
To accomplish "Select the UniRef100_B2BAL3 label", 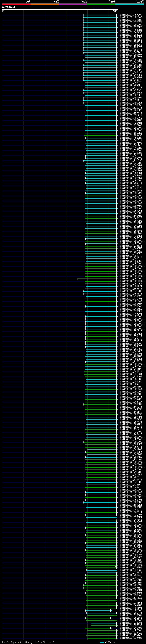I will tap(131, 93).
